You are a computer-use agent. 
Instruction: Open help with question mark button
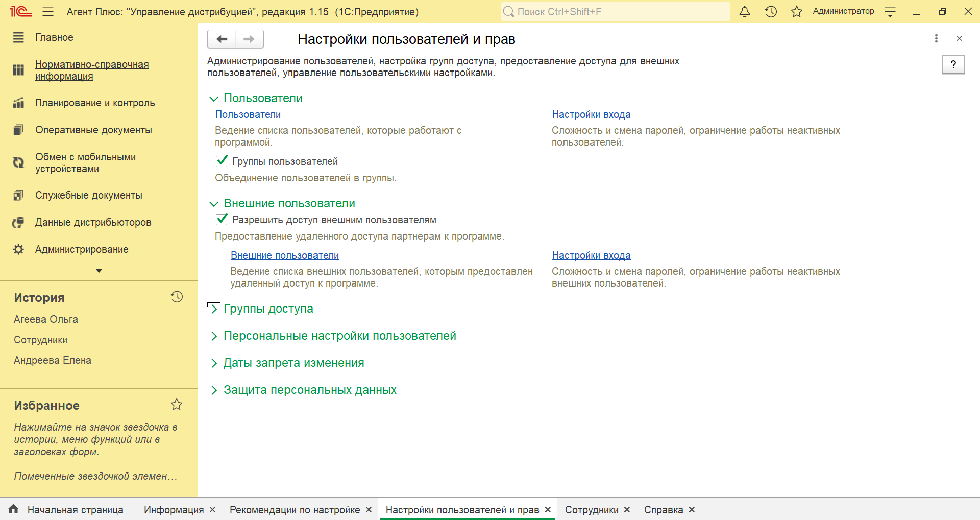[x=953, y=64]
